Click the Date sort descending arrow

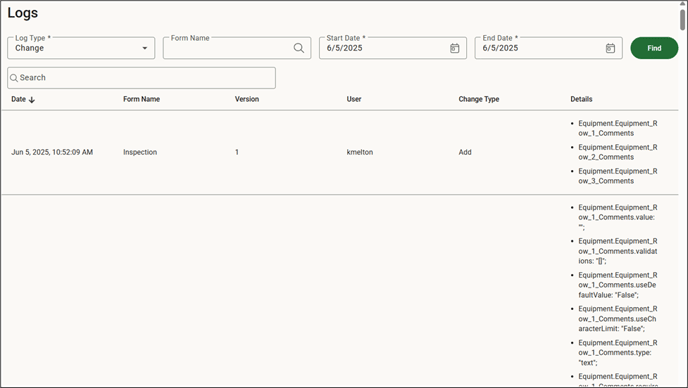pyautogui.click(x=32, y=100)
